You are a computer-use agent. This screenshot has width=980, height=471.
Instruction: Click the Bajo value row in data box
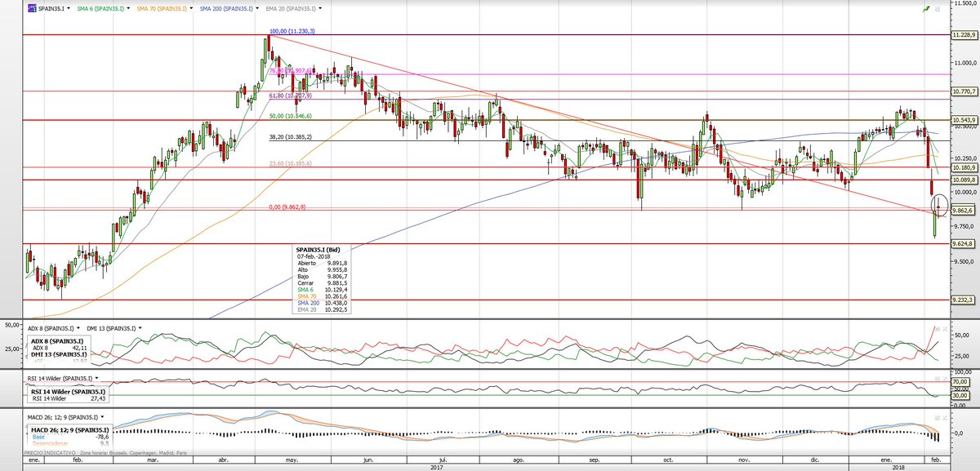324,278
